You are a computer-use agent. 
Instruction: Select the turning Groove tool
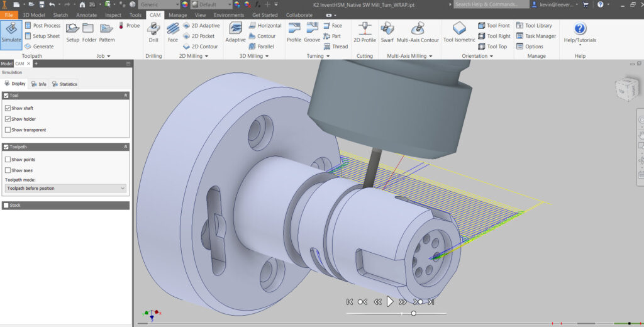point(312,31)
